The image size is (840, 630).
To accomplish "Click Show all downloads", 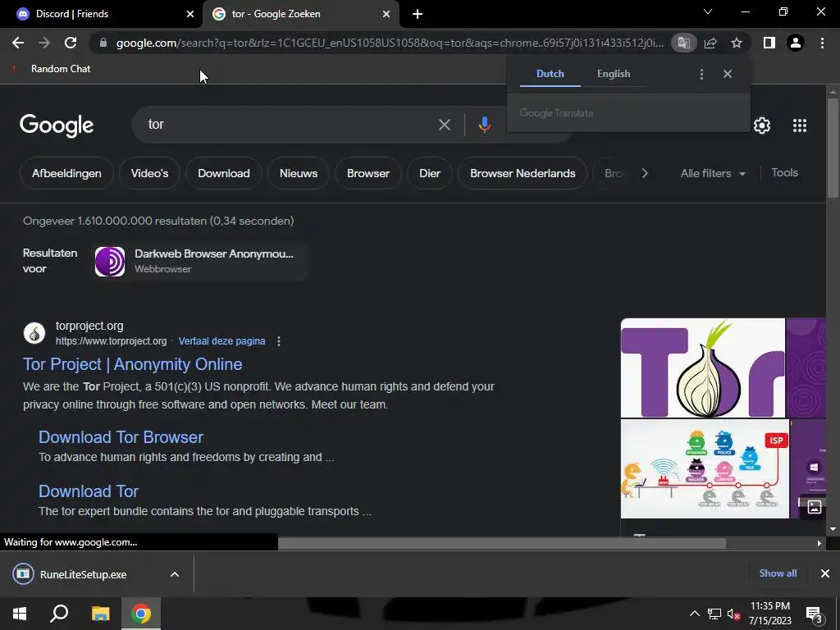I will (x=778, y=573).
